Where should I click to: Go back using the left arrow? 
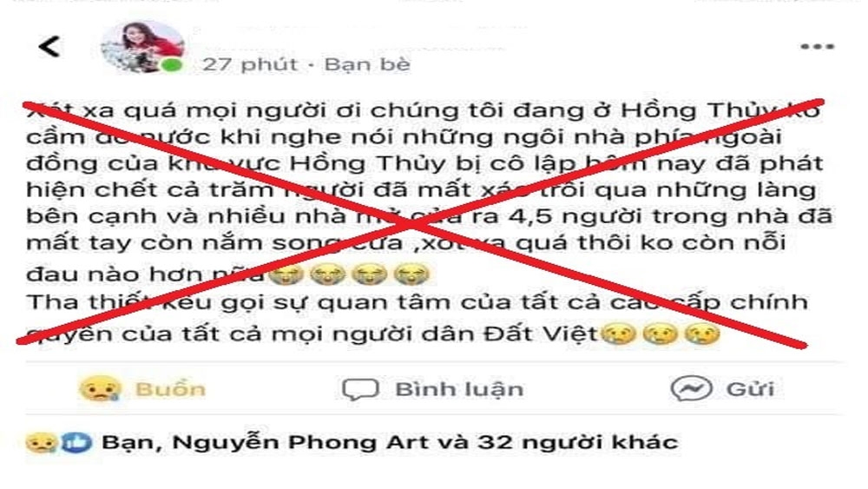(49, 47)
